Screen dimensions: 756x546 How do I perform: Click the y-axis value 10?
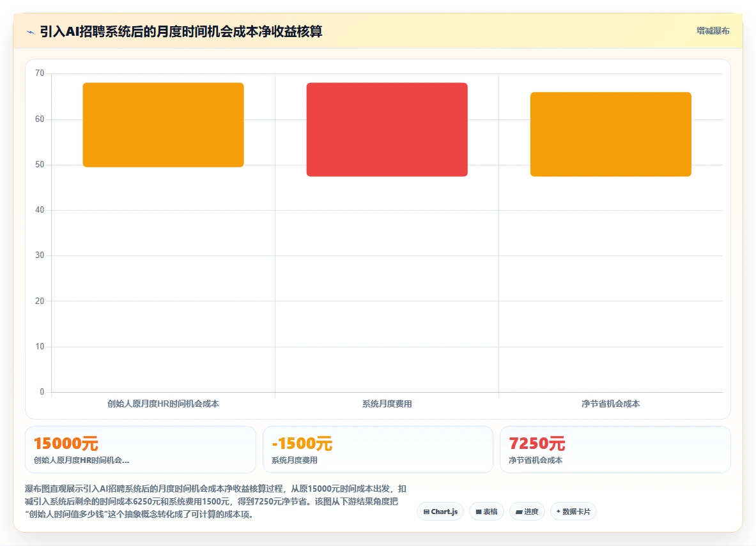[40, 347]
